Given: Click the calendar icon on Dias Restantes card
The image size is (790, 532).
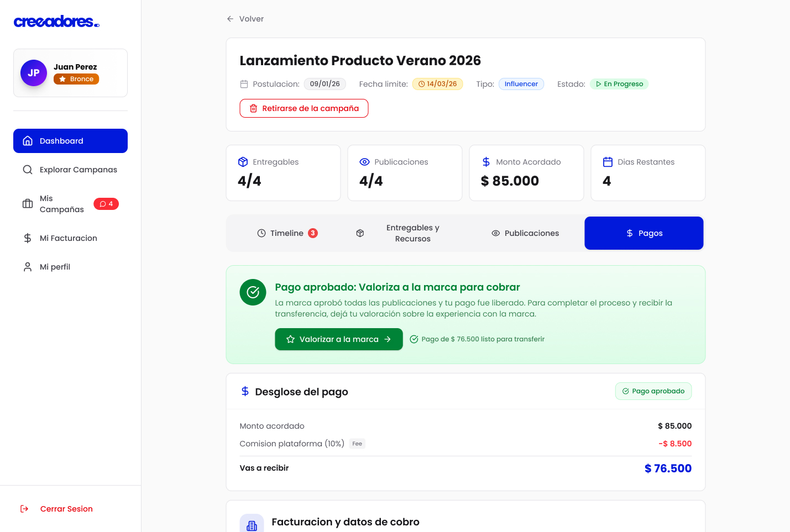Looking at the screenshot, I should (x=608, y=162).
